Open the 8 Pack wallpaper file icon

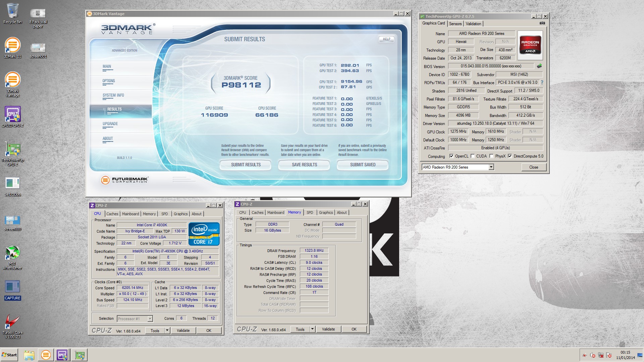pos(38,18)
